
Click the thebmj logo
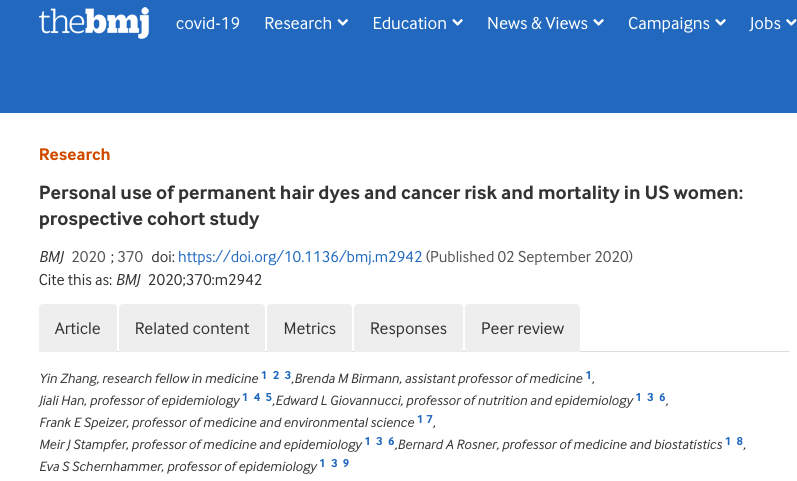pyautogui.click(x=95, y=23)
